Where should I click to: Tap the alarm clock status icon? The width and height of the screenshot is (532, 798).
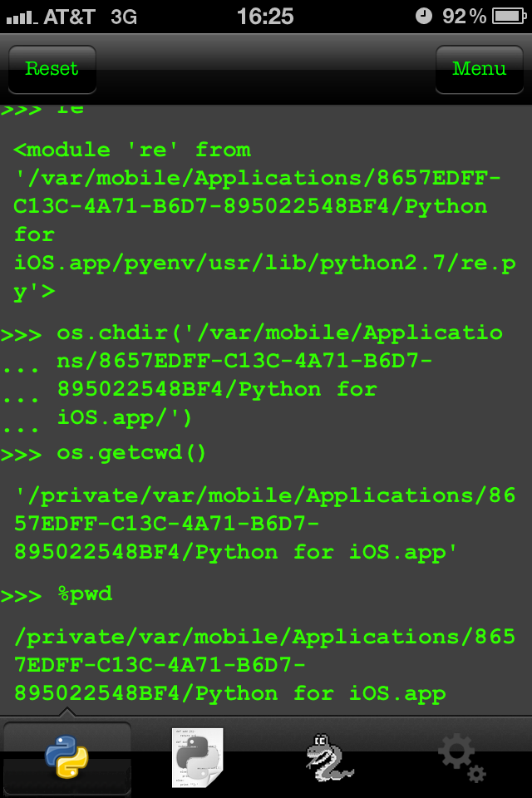tap(424, 17)
